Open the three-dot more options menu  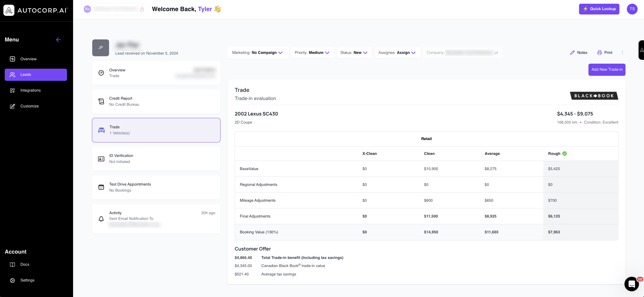(x=622, y=53)
